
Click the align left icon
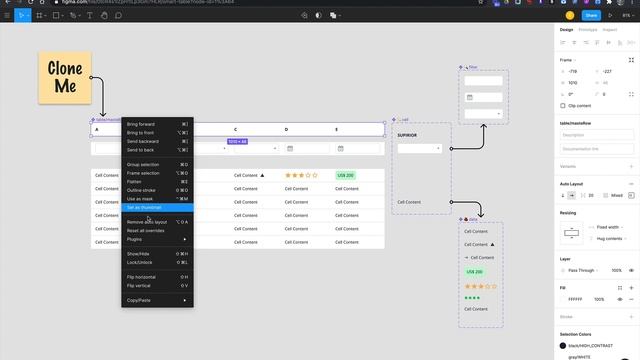(x=563, y=42)
